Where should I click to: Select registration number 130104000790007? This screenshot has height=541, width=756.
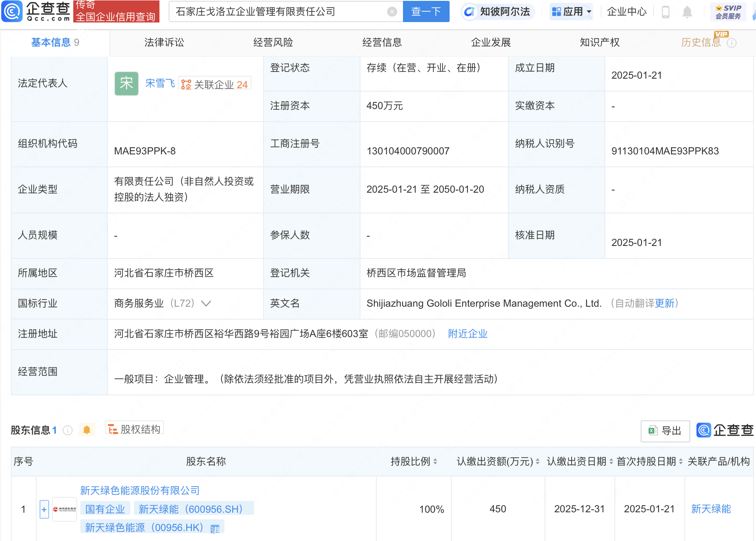408,151
